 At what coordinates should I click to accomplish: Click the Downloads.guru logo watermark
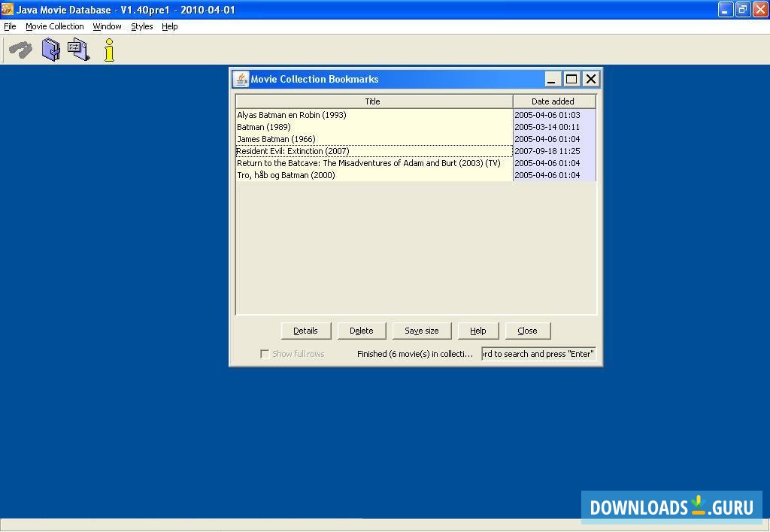point(671,506)
